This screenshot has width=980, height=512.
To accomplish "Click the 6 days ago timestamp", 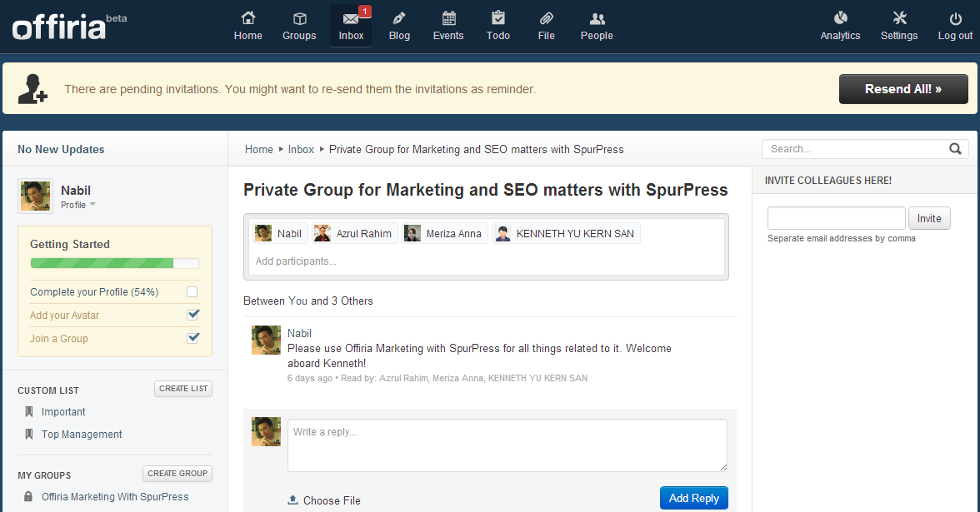I will click(309, 378).
